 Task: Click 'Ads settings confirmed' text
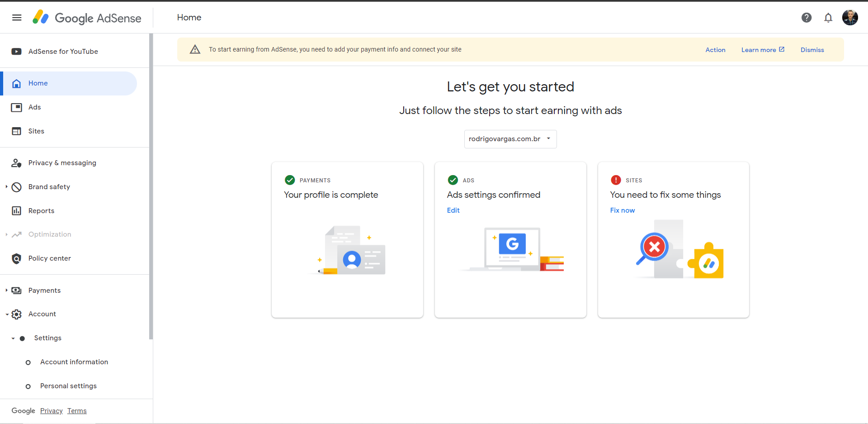click(x=494, y=195)
